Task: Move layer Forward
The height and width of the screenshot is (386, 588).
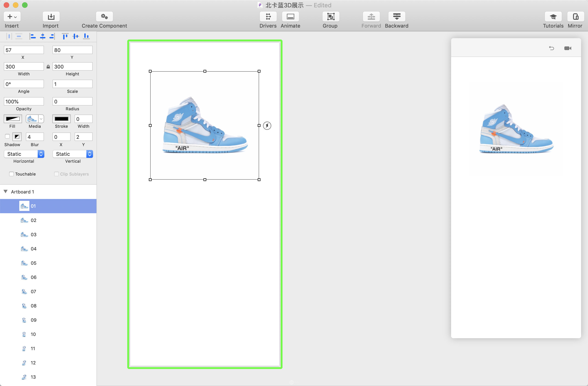Action: (371, 17)
